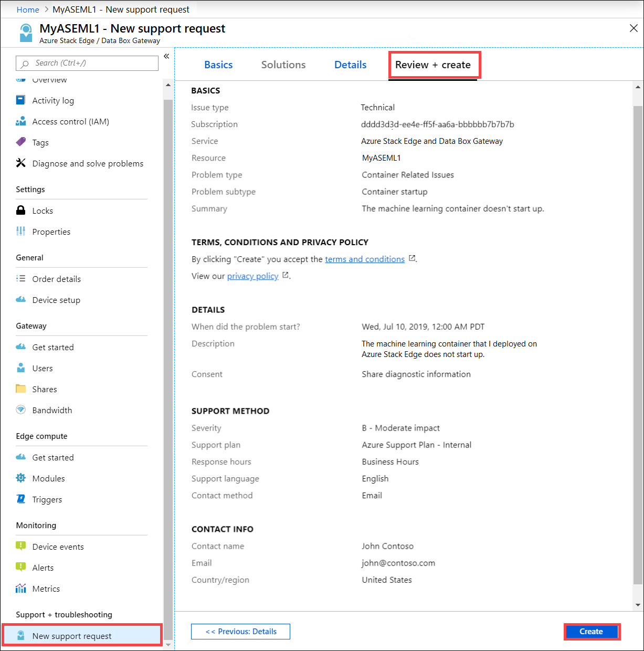Switch to the Solutions tab
Image resolution: width=644 pixels, height=651 pixels.
click(283, 65)
